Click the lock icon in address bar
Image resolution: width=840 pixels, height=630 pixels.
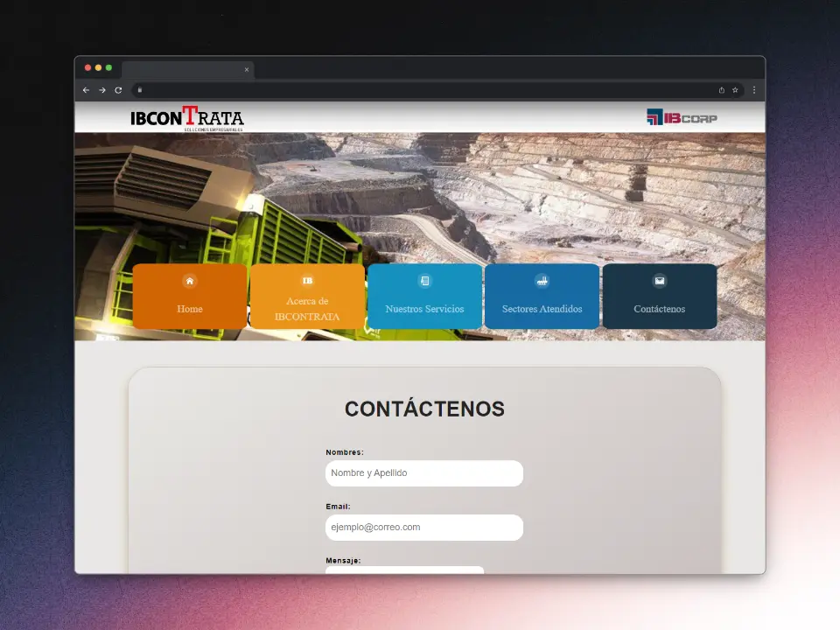click(140, 90)
